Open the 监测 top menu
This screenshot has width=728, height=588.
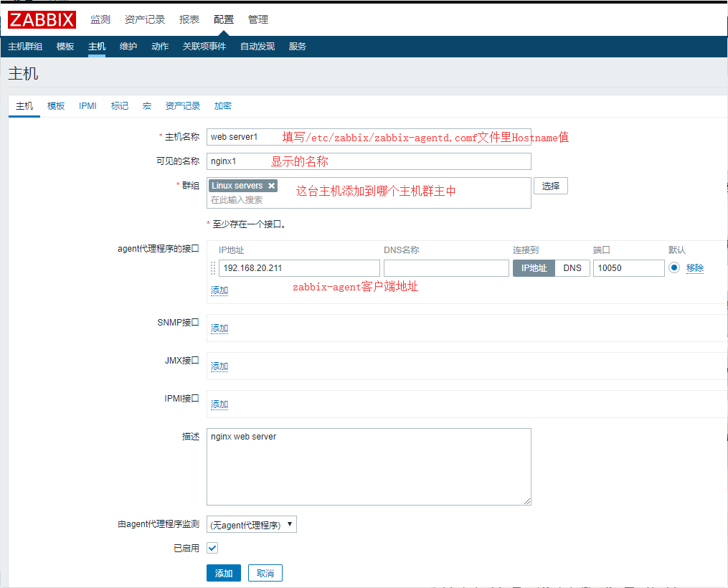[100, 19]
